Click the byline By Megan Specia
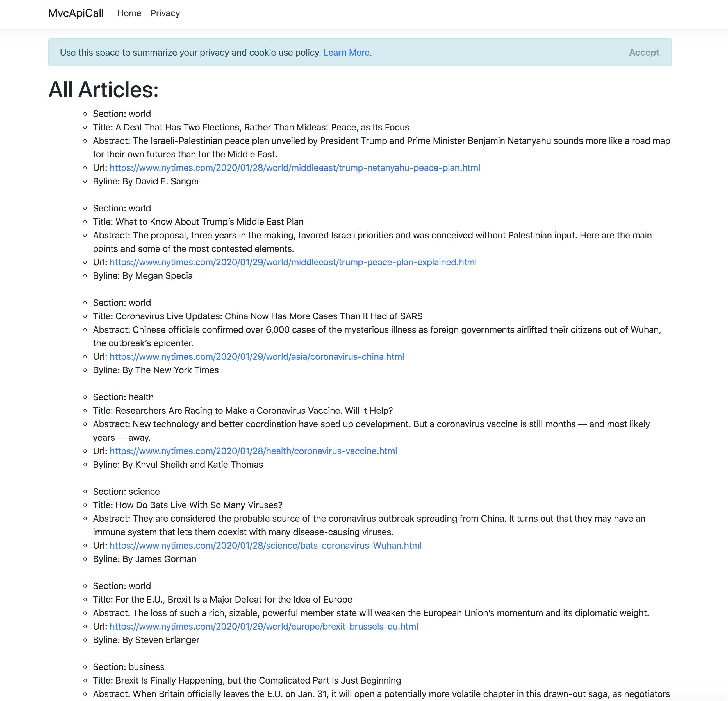 (x=143, y=276)
